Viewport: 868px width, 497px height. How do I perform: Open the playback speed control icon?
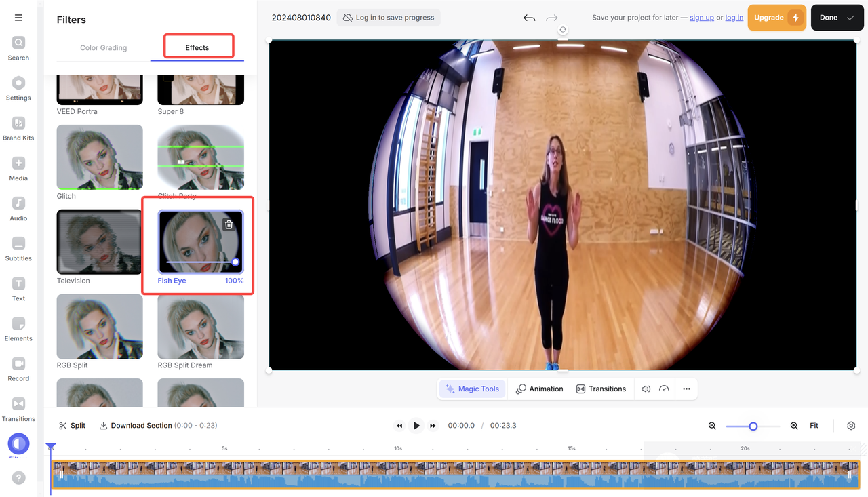click(x=664, y=389)
